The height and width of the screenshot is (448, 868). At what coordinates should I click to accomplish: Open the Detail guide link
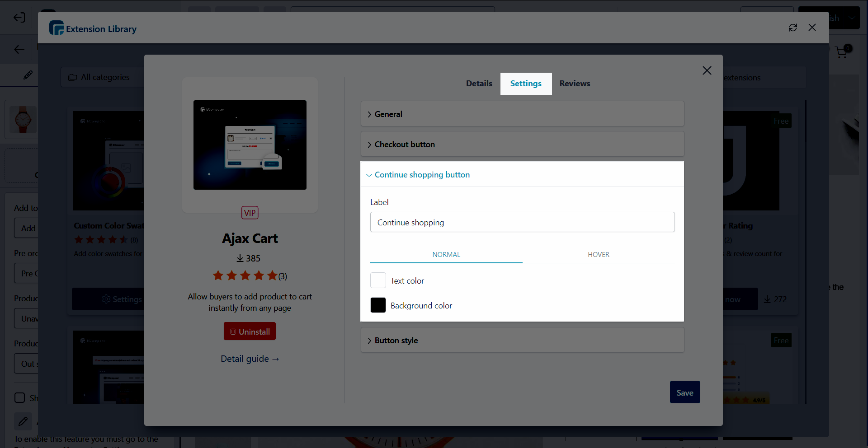point(250,359)
